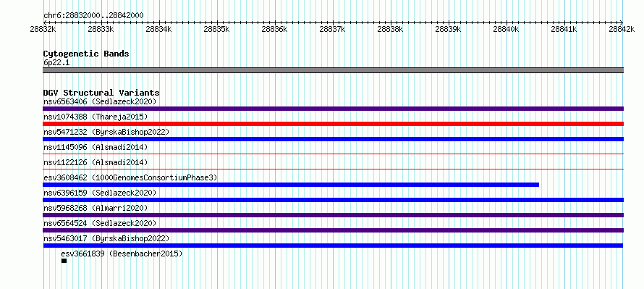Click the blue nsv5463017 variant bar
The image size is (644, 289).
(x=333, y=246)
